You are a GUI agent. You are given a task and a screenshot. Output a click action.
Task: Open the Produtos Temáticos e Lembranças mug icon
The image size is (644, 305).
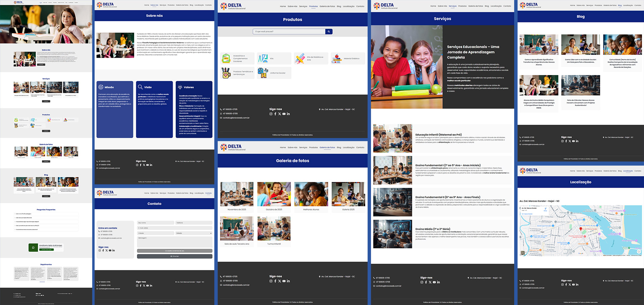click(x=226, y=73)
